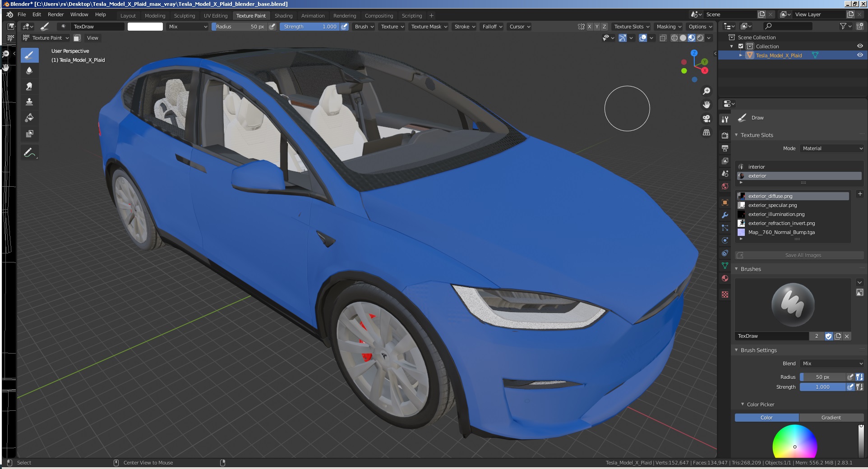This screenshot has height=469, width=868.
Task: Select exterior_specular.png texture slot
Action: pyautogui.click(x=793, y=205)
